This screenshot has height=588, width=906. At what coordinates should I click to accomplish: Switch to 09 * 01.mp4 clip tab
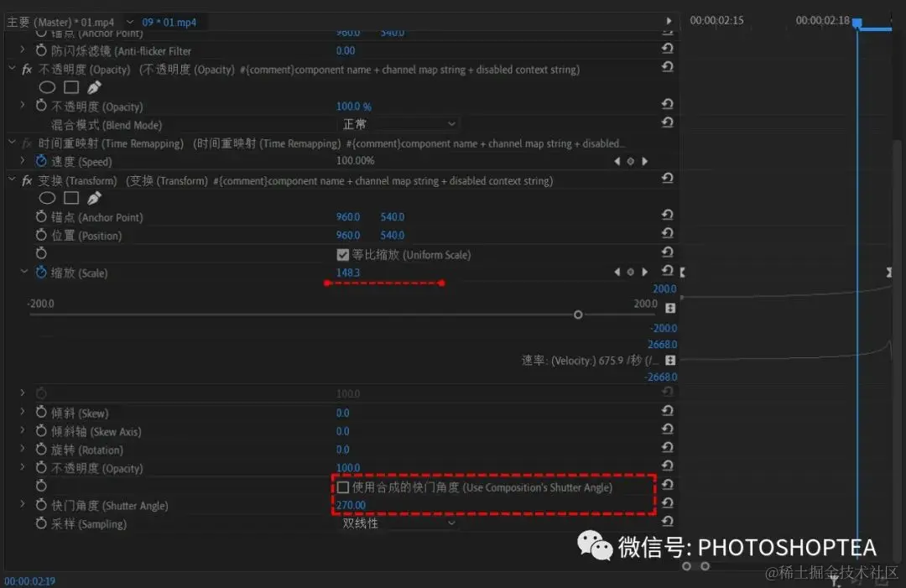(x=169, y=22)
